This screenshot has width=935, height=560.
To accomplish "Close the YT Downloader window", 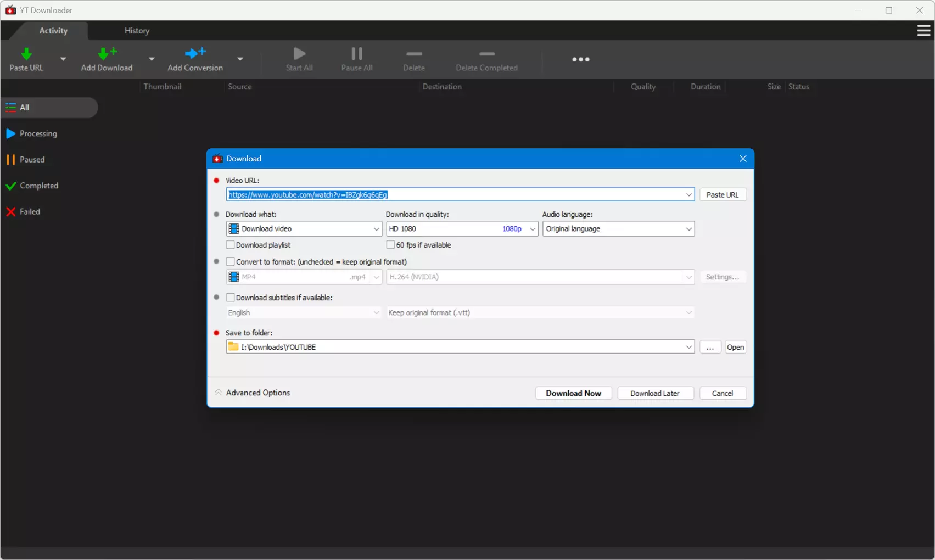I will click(x=919, y=10).
